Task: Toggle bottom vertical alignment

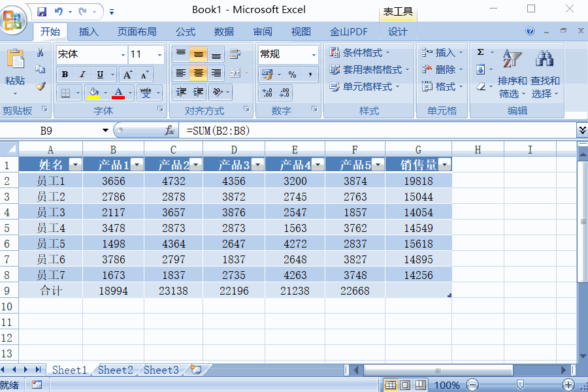Action: tap(216, 54)
